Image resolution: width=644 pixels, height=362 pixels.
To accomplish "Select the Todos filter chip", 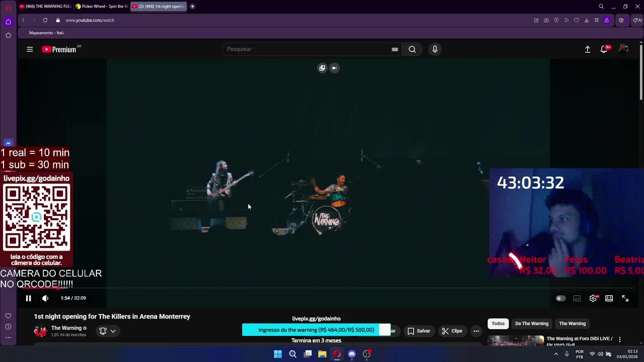I will (x=498, y=324).
